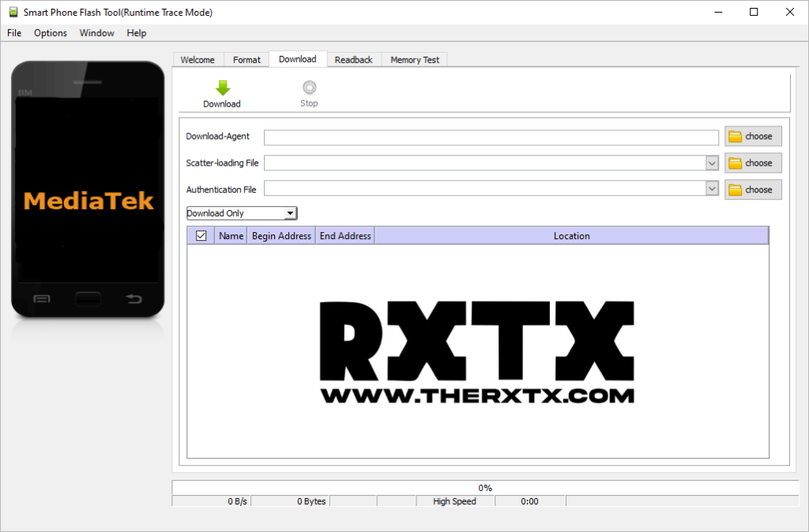Expand the Authentication File dropdown list
The image size is (809, 532).
[712, 189]
